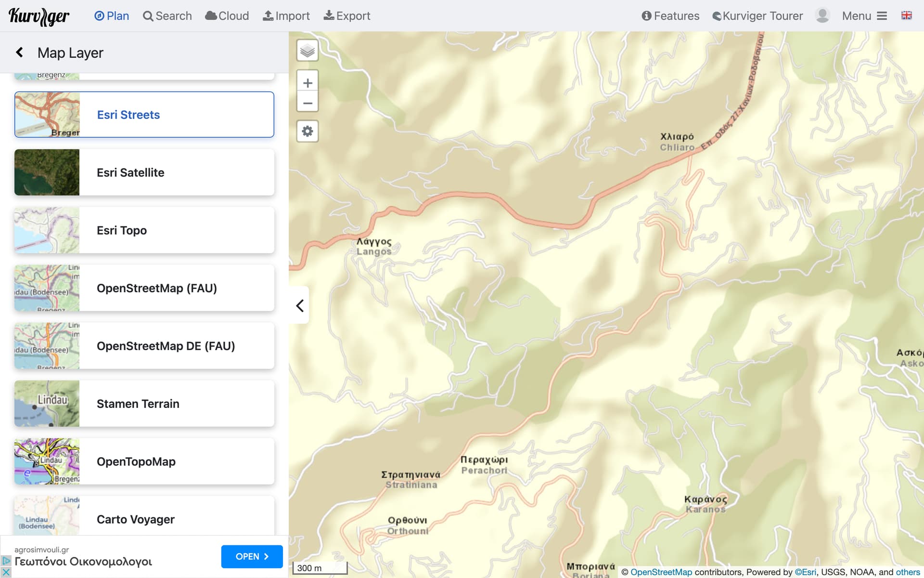
Task: Zoom in using the plus button
Action: tap(307, 82)
